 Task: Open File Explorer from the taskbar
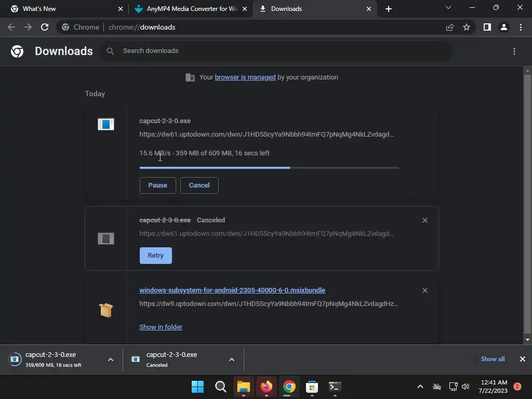point(243,387)
